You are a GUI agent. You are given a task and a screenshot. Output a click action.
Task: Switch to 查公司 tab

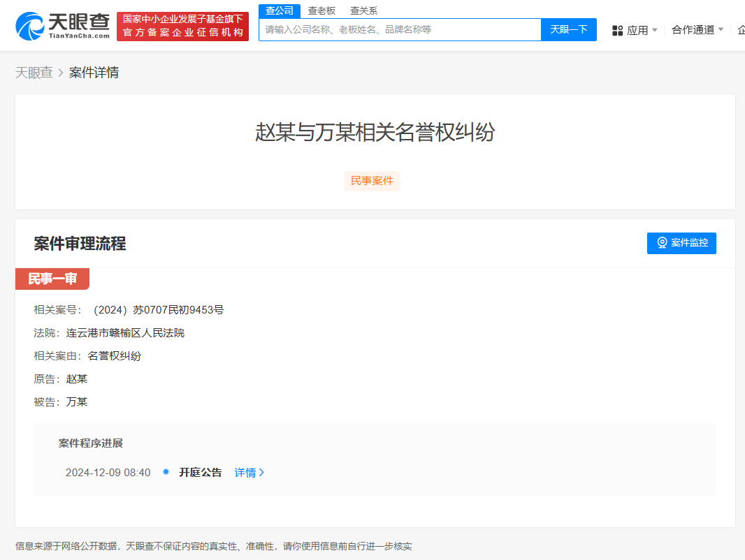280,11
